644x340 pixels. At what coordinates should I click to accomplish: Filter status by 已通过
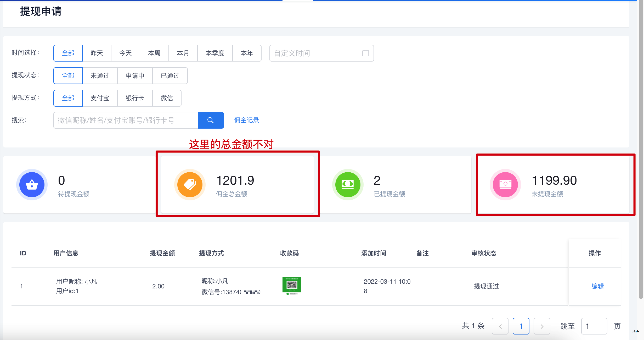(170, 76)
